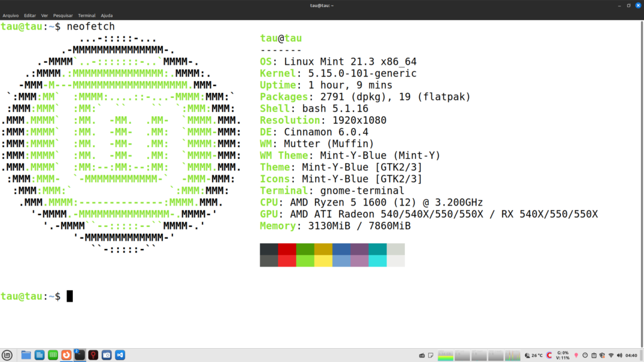Open the Linux Mint start menu
This screenshot has height=362, width=644.
point(7,355)
